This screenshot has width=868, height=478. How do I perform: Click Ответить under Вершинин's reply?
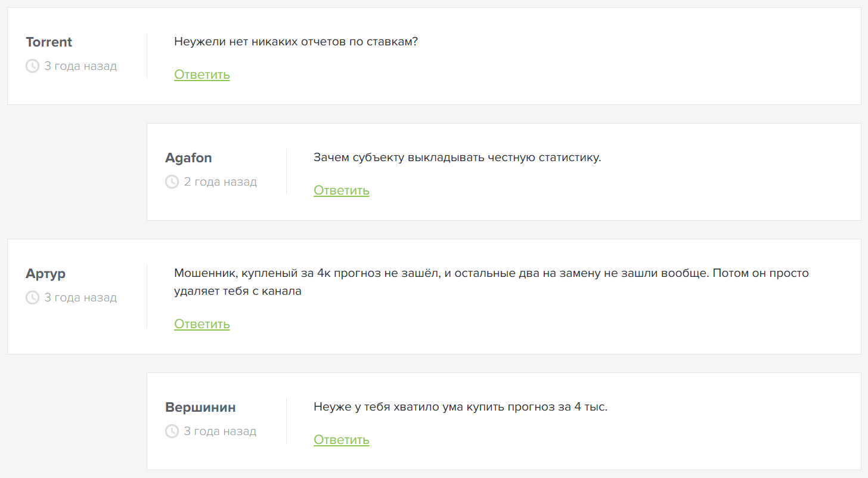(x=342, y=440)
